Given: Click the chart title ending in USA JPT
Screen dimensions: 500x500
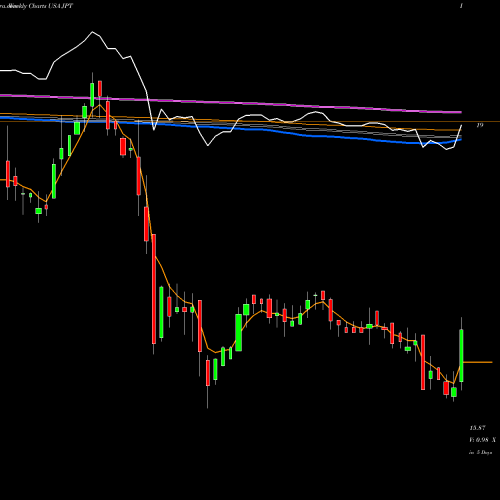Looking at the screenshot, I should coord(36,6).
